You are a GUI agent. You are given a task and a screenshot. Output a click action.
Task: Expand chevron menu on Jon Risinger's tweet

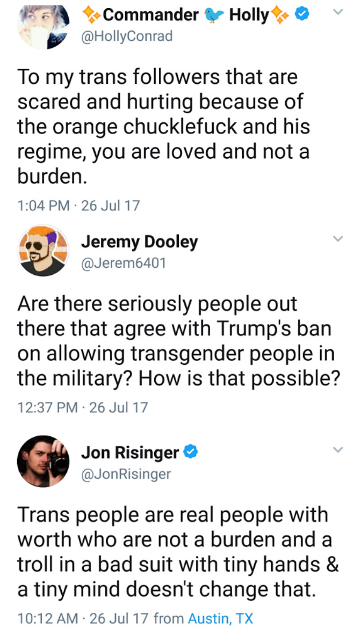(337, 449)
